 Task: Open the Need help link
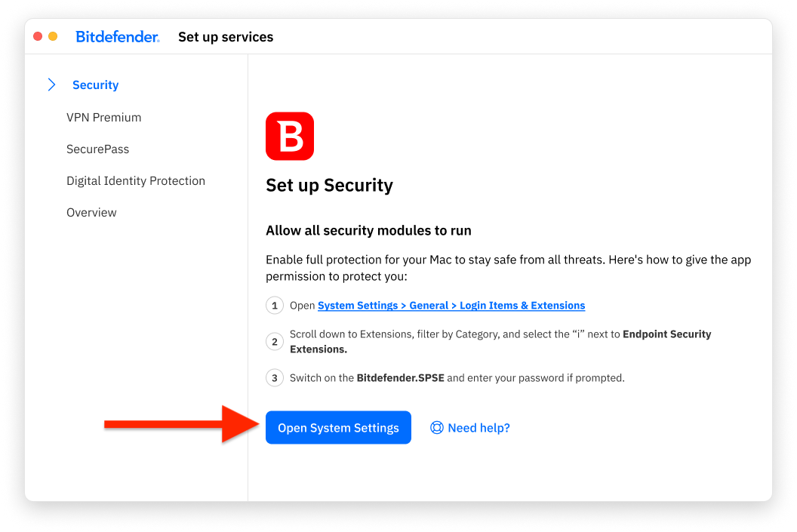pyautogui.click(x=479, y=427)
